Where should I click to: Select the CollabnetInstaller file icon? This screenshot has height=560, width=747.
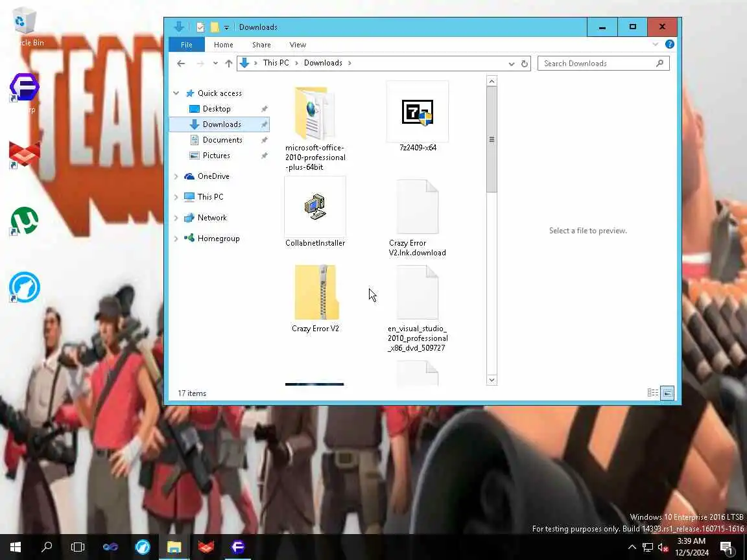coord(314,207)
